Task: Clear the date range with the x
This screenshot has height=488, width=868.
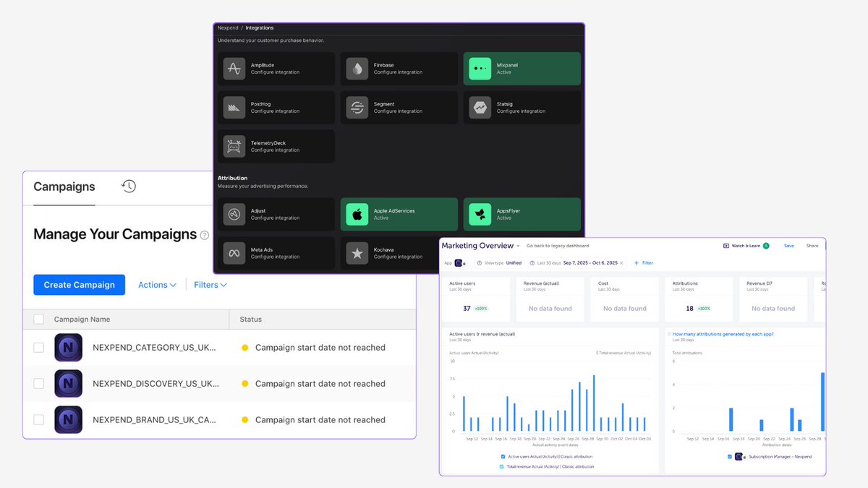Action: (x=621, y=263)
